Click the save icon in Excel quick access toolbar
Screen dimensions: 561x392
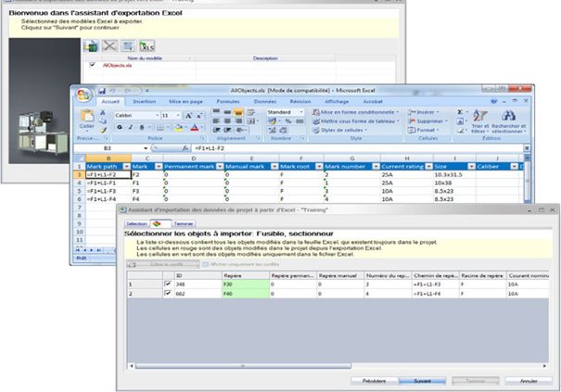click(102, 91)
